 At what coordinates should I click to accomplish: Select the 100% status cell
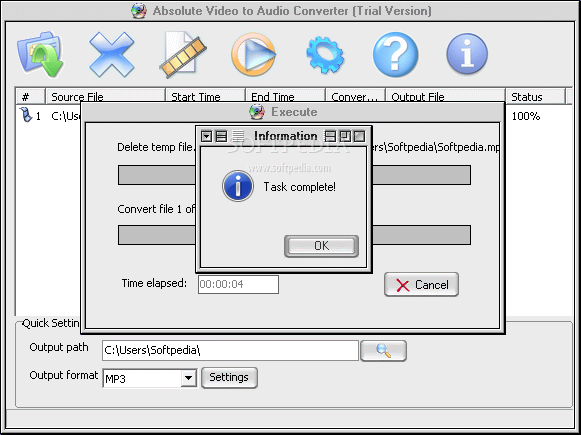click(x=525, y=116)
